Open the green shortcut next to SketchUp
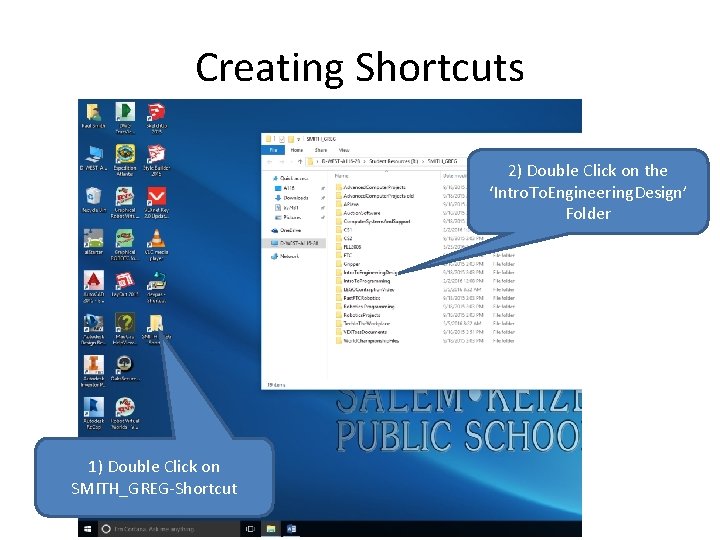This screenshot has width=720, height=540. tap(125, 118)
